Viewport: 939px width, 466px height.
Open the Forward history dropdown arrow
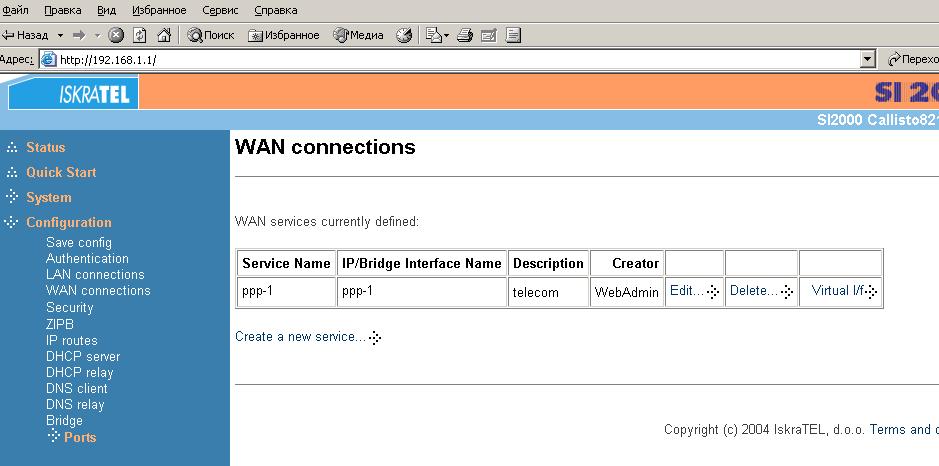(x=97, y=35)
